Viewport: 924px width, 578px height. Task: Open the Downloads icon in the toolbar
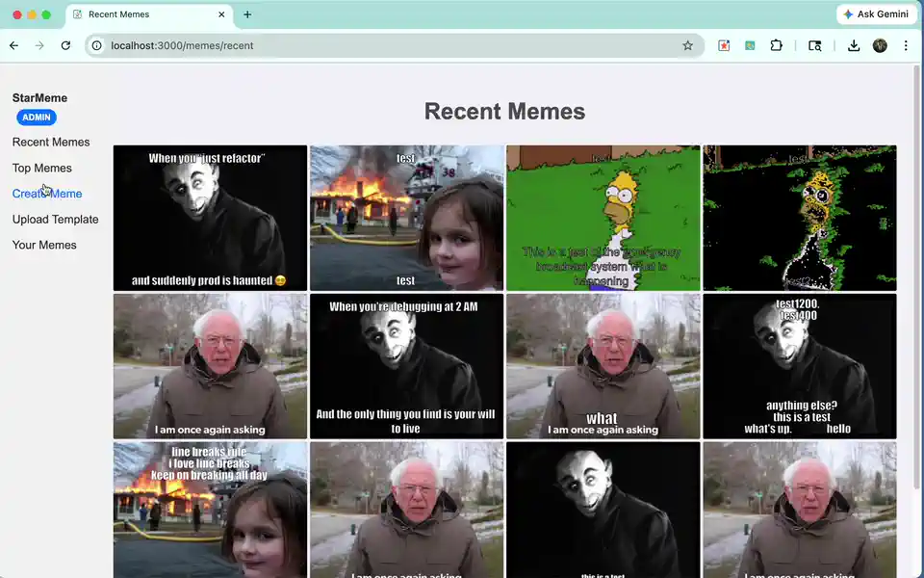click(853, 45)
